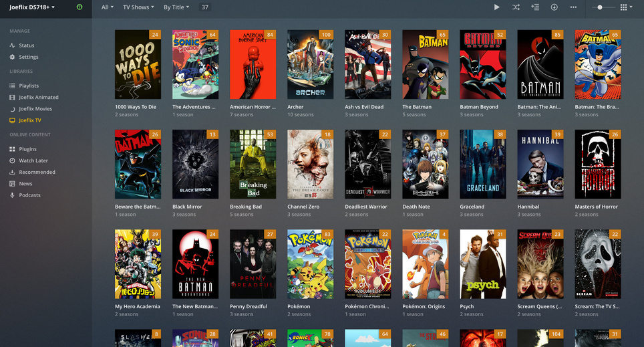Click the Masters of Horror title
Viewport: 644px width, 347px height.
click(x=597, y=207)
